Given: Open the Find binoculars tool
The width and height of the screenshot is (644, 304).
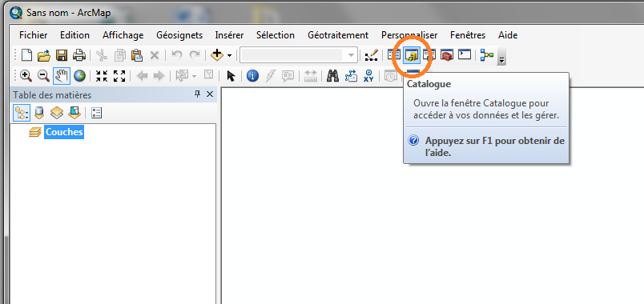Looking at the screenshot, I should click(x=332, y=75).
